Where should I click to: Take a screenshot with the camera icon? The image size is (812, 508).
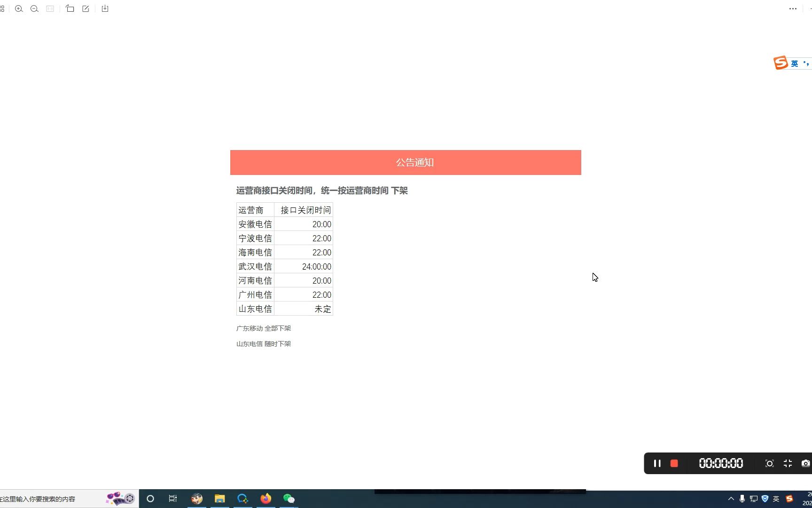(806, 463)
